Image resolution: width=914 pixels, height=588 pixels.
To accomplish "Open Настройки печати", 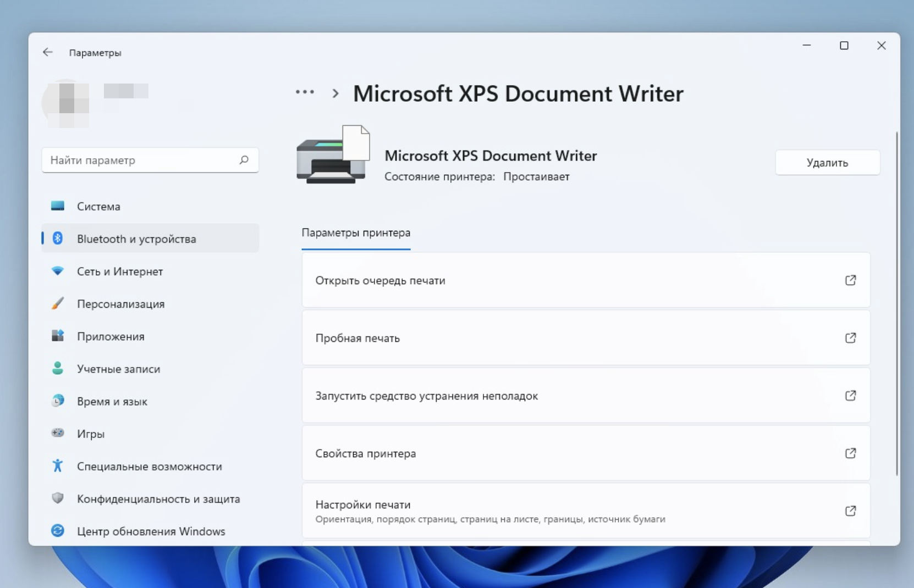I will (x=586, y=511).
